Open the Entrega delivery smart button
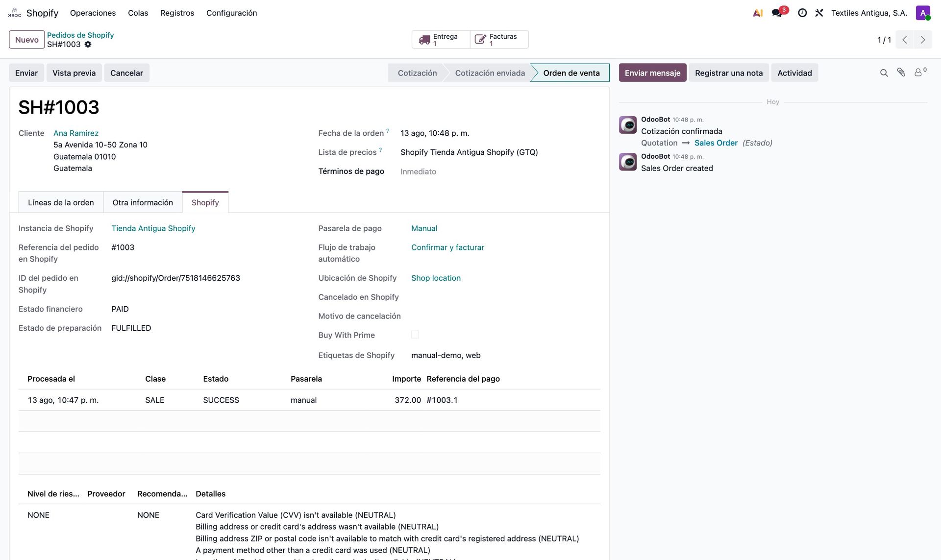 (x=441, y=40)
